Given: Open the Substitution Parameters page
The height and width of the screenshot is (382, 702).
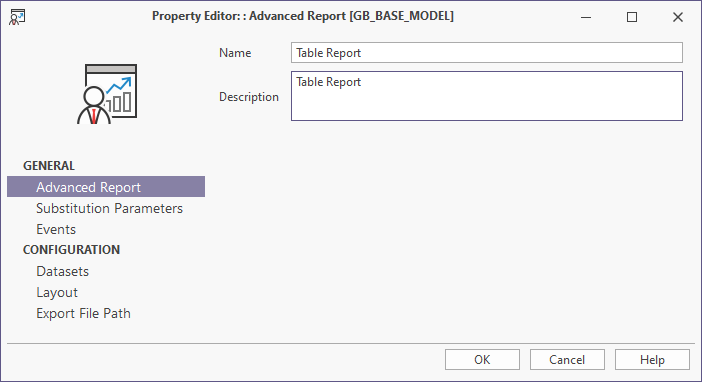Looking at the screenshot, I should pos(109,208).
